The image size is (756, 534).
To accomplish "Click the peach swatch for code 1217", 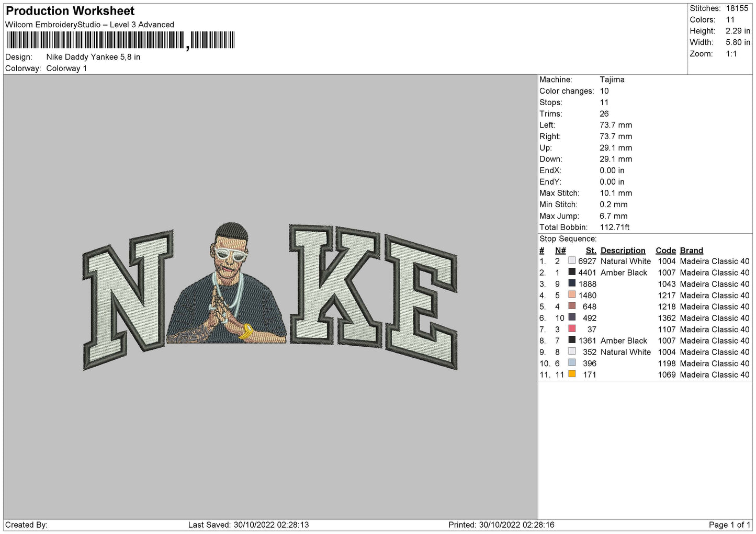I will pos(572,294).
